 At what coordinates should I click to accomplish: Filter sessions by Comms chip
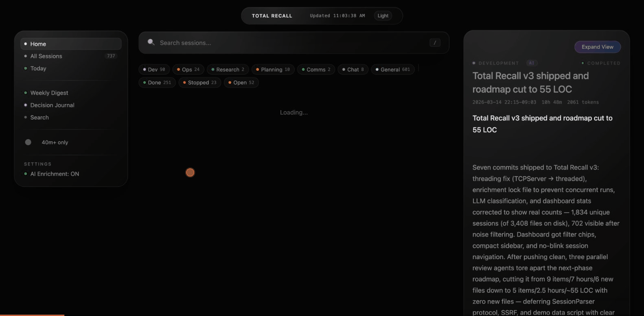pos(316,70)
